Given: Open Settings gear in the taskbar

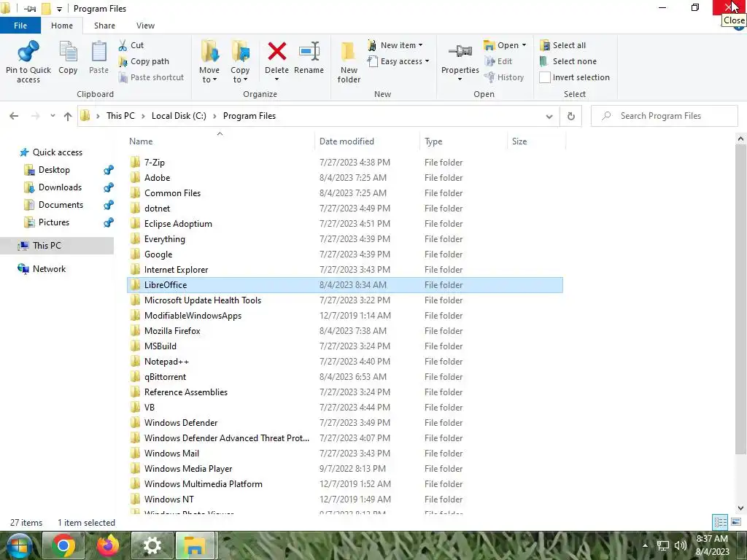Looking at the screenshot, I should (x=152, y=545).
